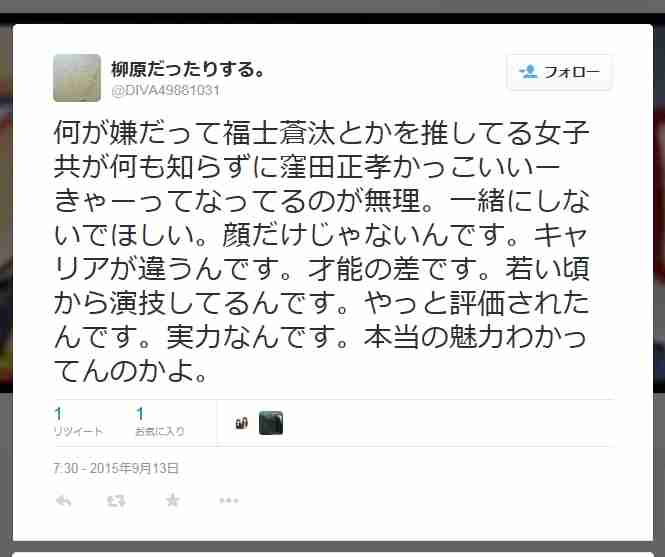View the favorites count number 1

point(140,413)
